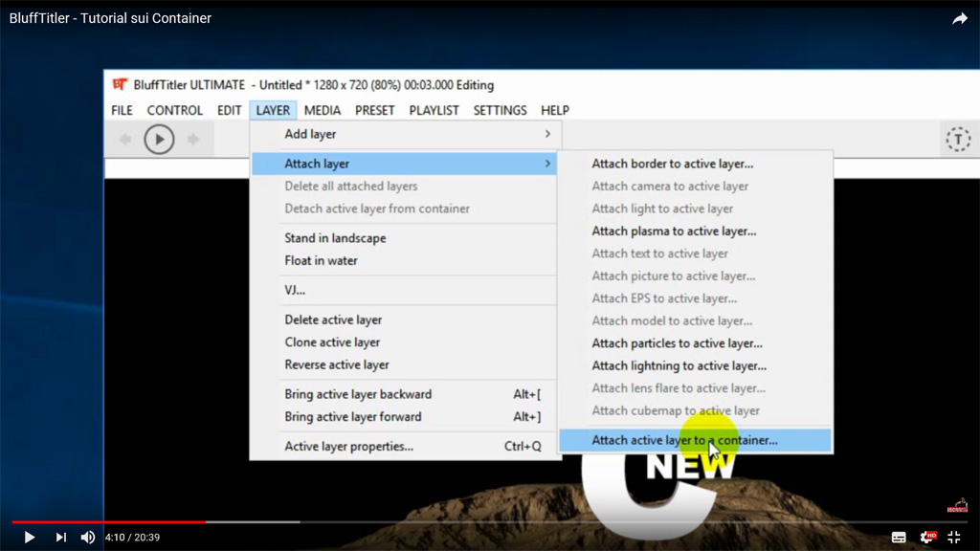Exit full screen mode
Screen dimensions: 980x551
(954, 538)
